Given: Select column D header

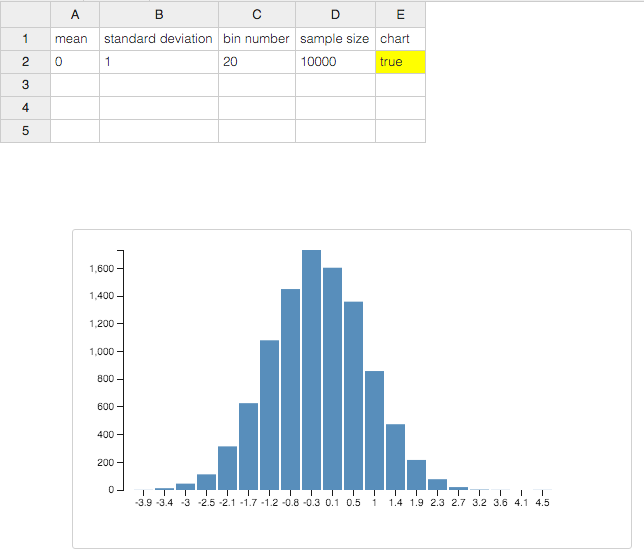Looking at the screenshot, I should (335, 15).
